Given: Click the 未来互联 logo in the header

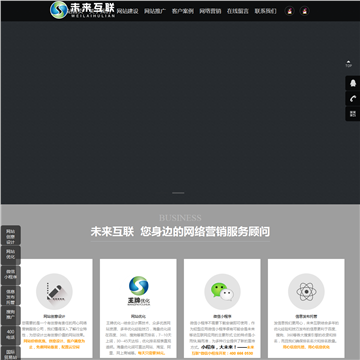Looking at the screenshot, I should tap(82, 10).
